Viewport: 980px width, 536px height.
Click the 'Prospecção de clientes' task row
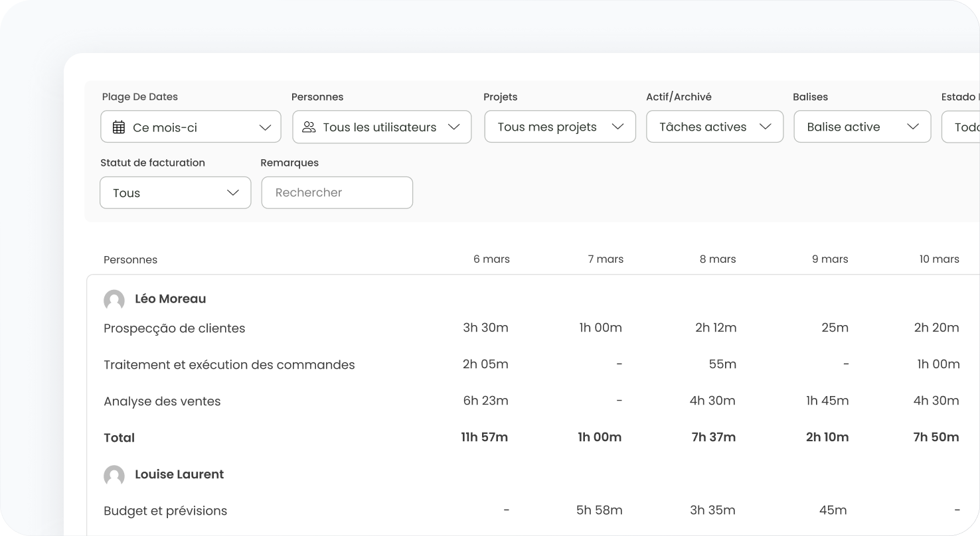point(174,328)
